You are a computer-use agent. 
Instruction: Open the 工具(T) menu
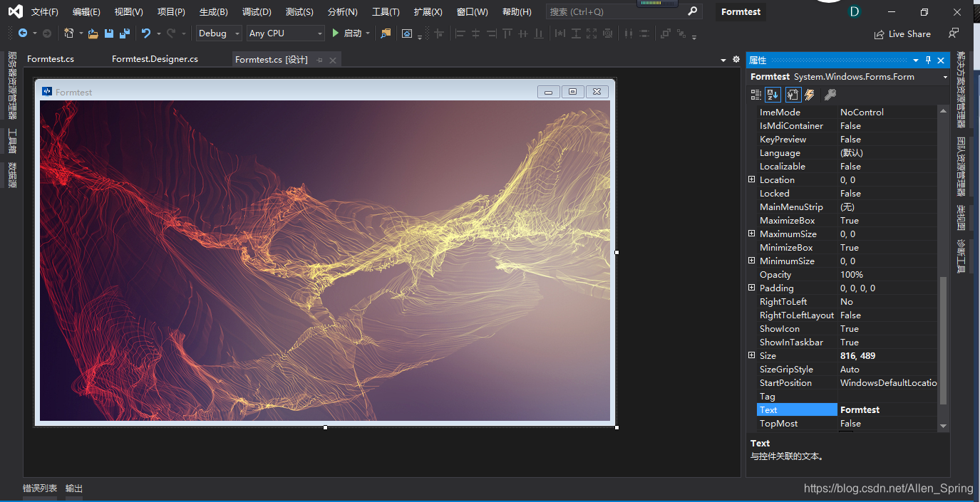coord(386,12)
